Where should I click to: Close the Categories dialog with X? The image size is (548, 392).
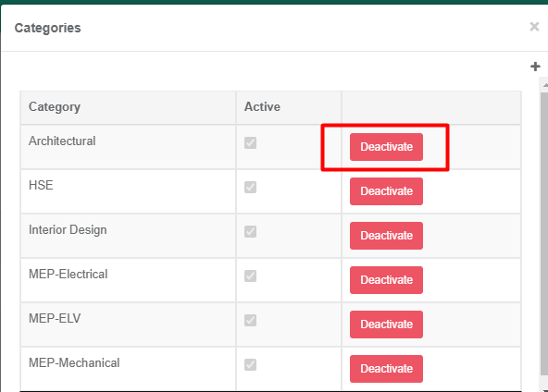(x=534, y=27)
